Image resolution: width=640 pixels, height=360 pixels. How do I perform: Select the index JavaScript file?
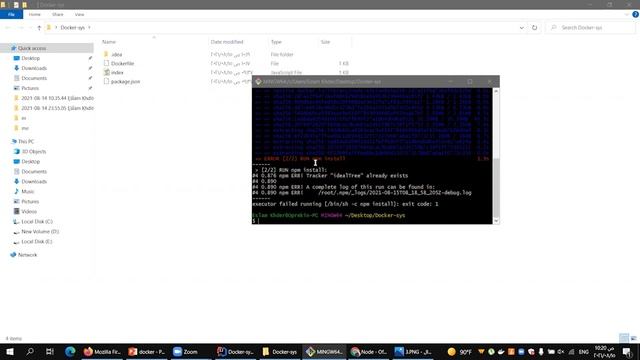click(x=117, y=73)
